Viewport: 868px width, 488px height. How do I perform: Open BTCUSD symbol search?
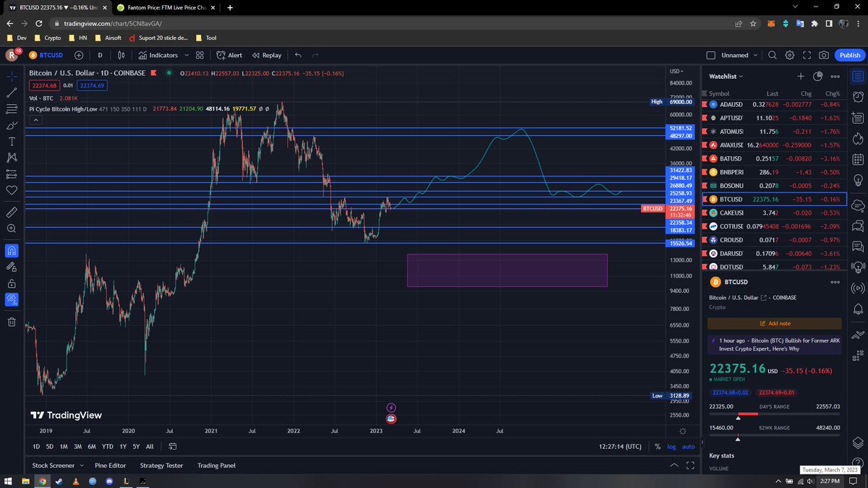(x=46, y=55)
